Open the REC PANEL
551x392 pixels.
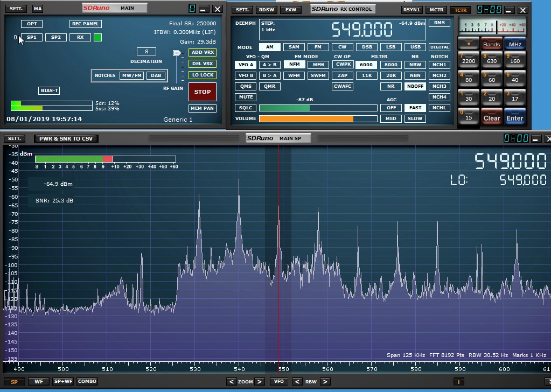[x=86, y=24]
